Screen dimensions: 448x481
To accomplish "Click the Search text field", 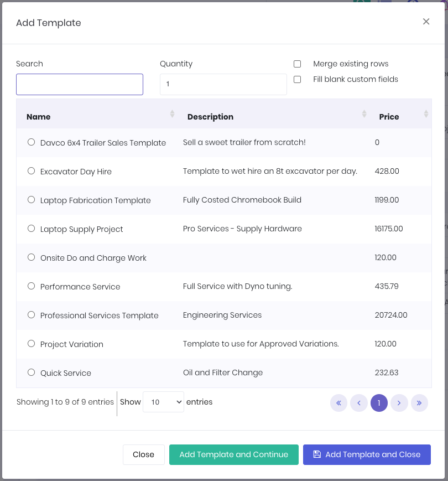I will [79, 84].
